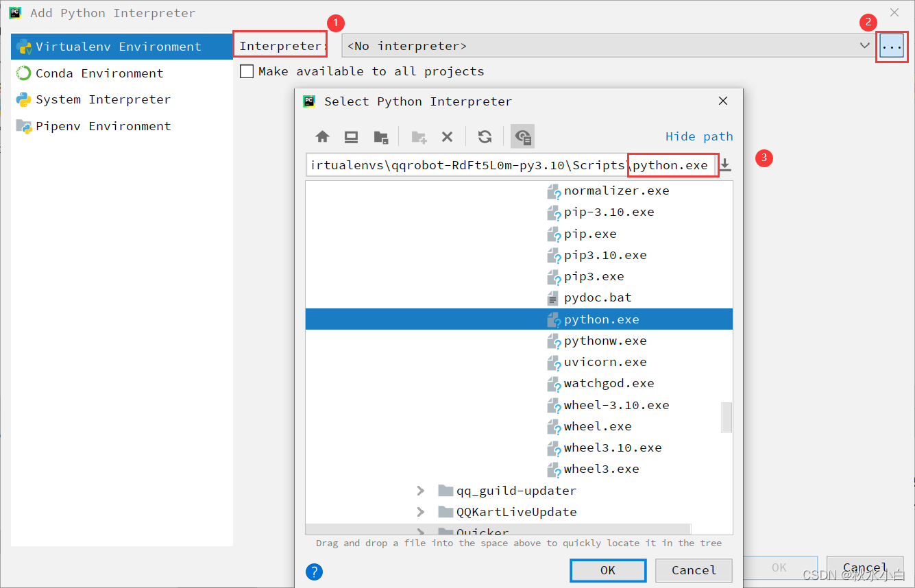Jump to project directory icon
Image resolution: width=915 pixels, height=588 pixels.
pos(380,136)
